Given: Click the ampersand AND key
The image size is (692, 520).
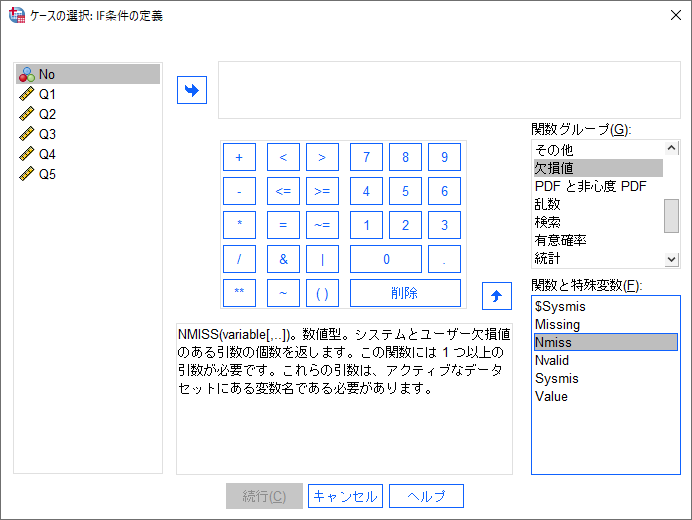Looking at the screenshot, I should coord(283,259).
